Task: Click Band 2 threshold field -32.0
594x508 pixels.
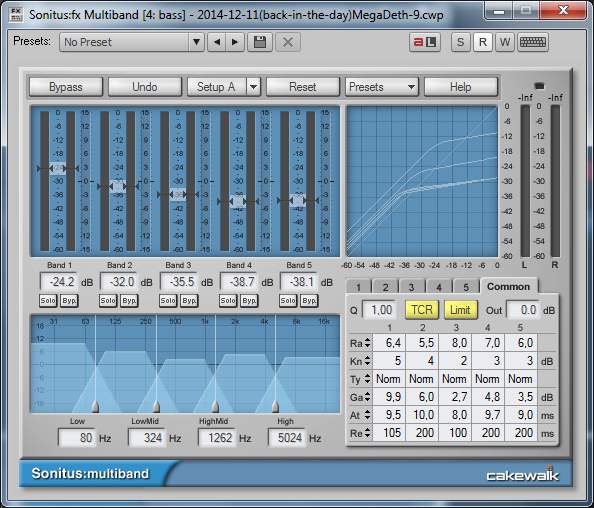Action: (x=119, y=282)
